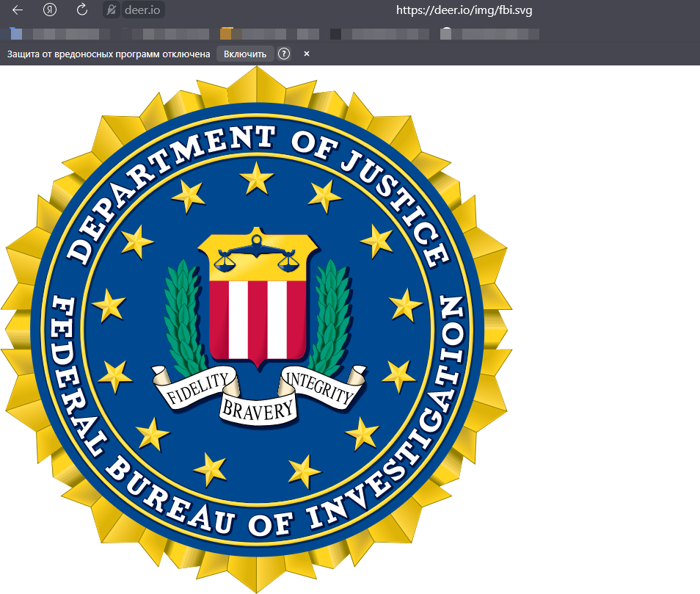Image resolution: width=700 pixels, height=594 pixels.
Task: Open the site protection status icon
Action: pyautogui.click(x=111, y=10)
